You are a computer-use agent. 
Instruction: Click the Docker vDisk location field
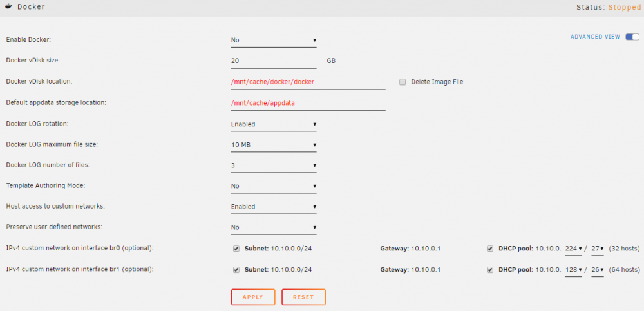[308, 82]
